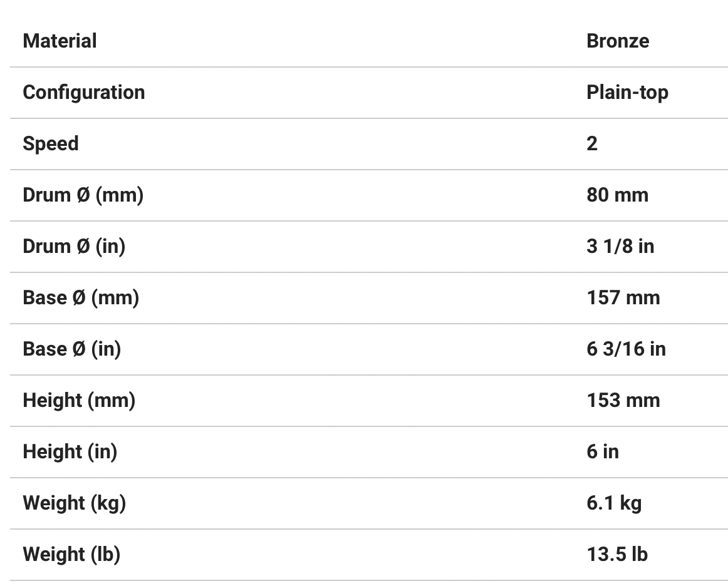Select the 153 mm height value
Viewport: 728px width, 586px height.
(623, 401)
